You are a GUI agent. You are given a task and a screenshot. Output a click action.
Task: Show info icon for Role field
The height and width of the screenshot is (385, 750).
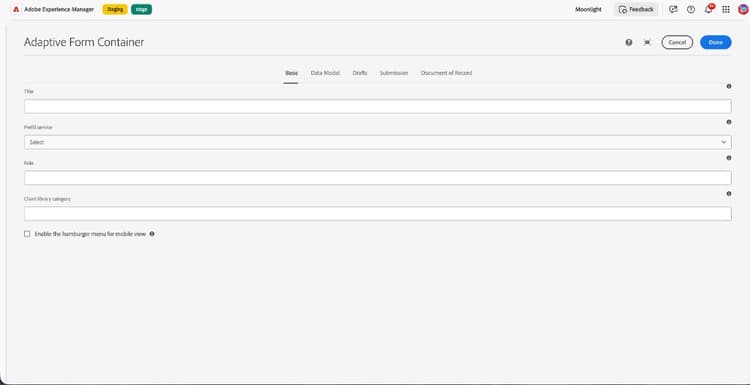click(x=728, y=158)
